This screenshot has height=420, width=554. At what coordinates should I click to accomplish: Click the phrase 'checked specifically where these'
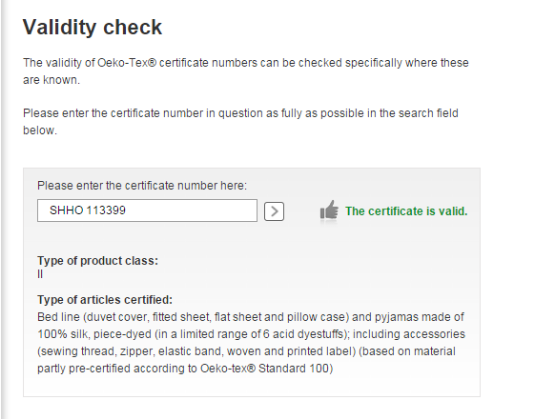coord(383,63)
